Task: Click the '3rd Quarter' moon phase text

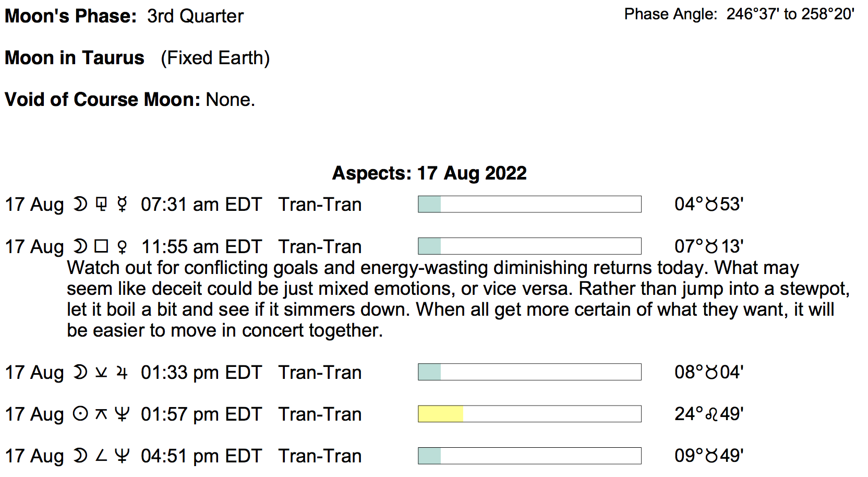Action: click(195, 16)
